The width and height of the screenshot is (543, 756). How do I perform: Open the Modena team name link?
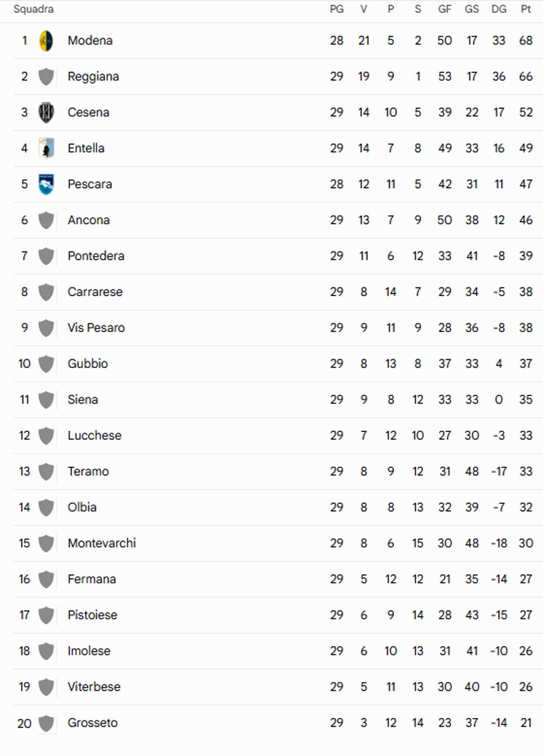pyautogui.click(x=90, y=41)
